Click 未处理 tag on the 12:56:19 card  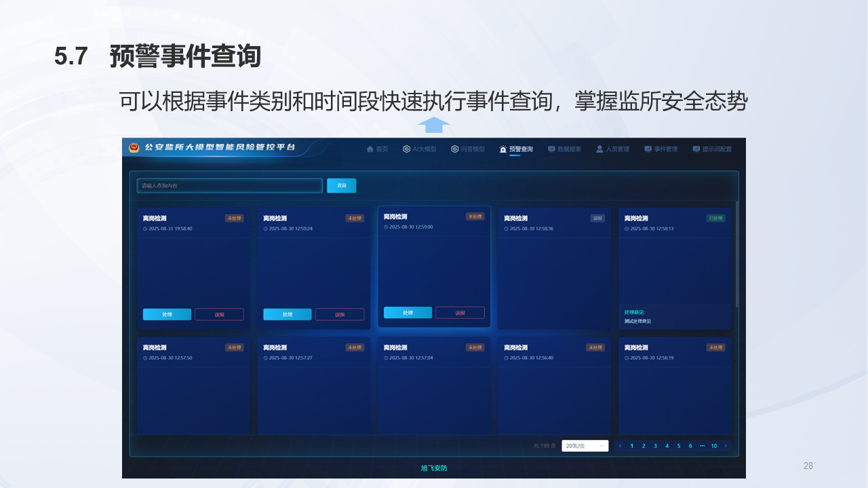tap(715, 347)
